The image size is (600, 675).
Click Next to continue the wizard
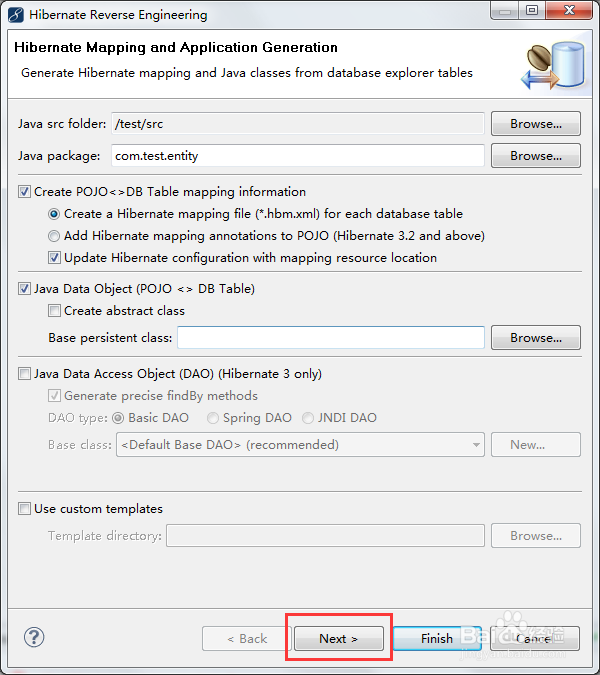point(338,639)
